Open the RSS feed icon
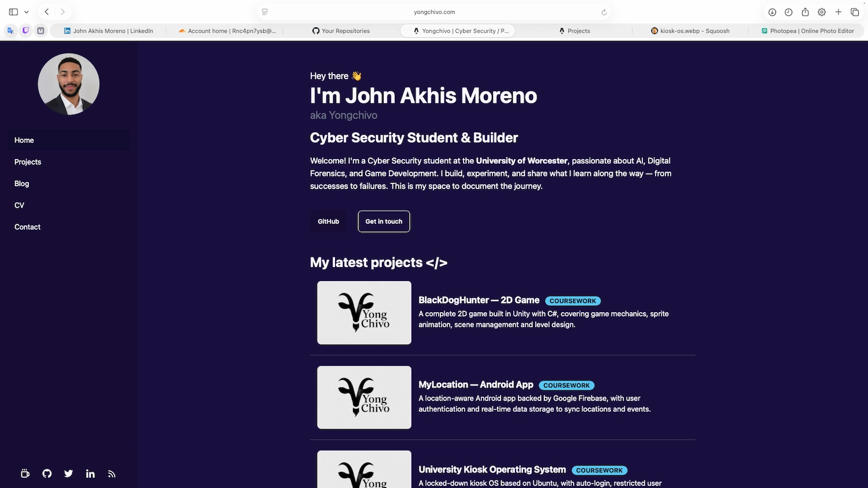 coord(112,474)
